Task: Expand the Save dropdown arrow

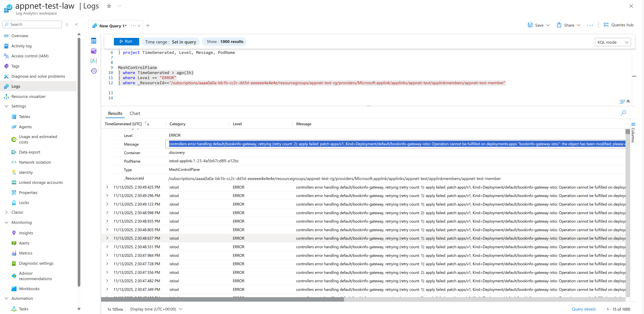Action: (x=548, y=25)
